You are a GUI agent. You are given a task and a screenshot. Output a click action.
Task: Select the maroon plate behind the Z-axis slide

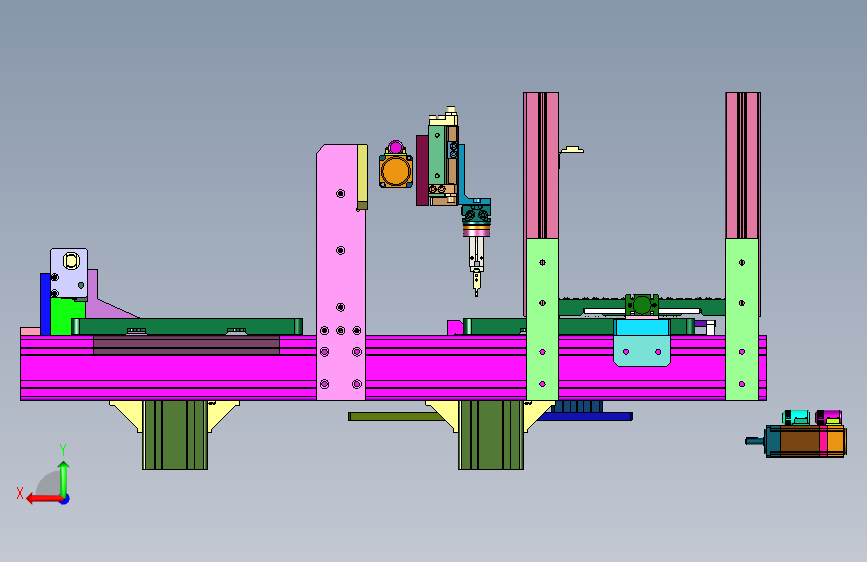[422, 170]
